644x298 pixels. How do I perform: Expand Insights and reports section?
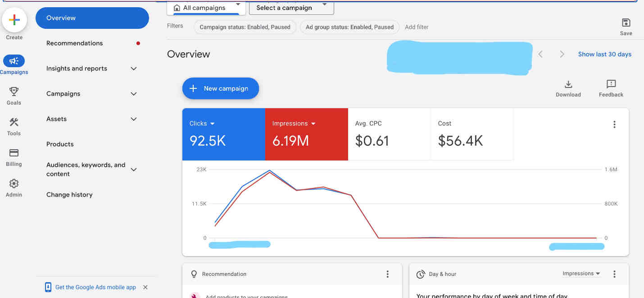pyautogui.click(x=133, y=69)
